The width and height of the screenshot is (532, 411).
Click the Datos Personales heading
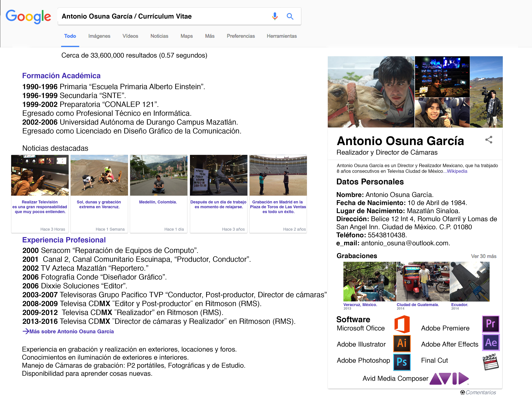370,182
